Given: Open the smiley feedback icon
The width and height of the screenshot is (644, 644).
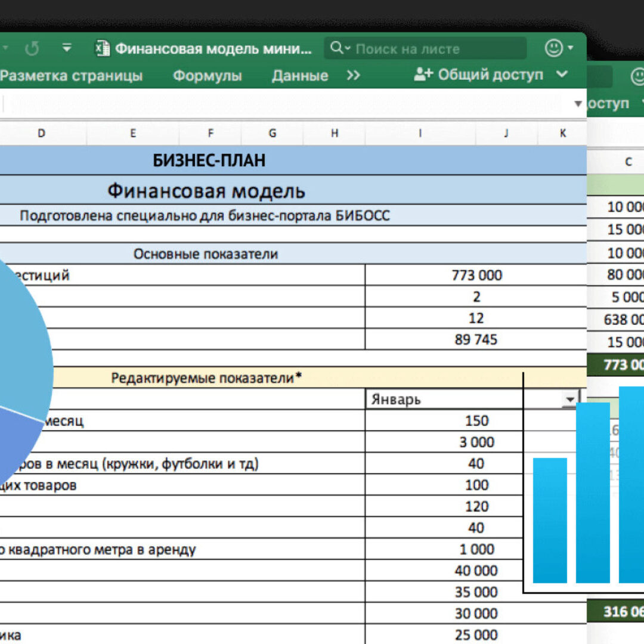Looking at the screenshot, I should (555, 48).
